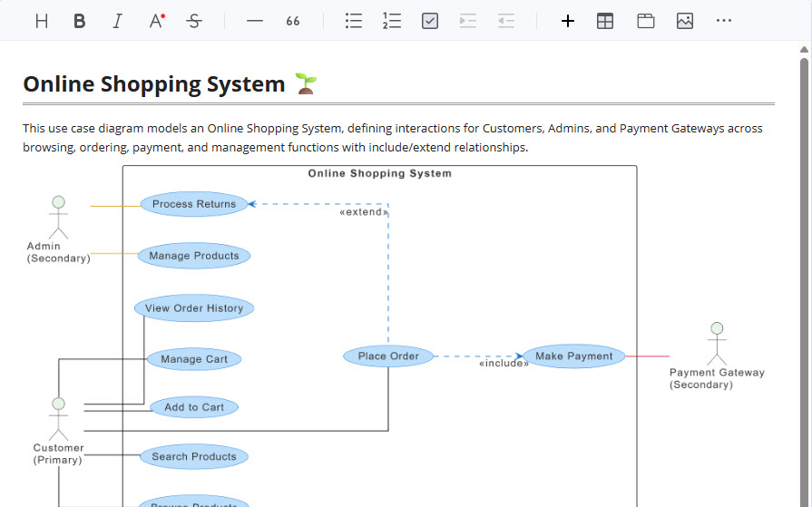The width and height of the screenshot is (812, 507).
Task: Create a bulleted list
Action: point(354,21)
